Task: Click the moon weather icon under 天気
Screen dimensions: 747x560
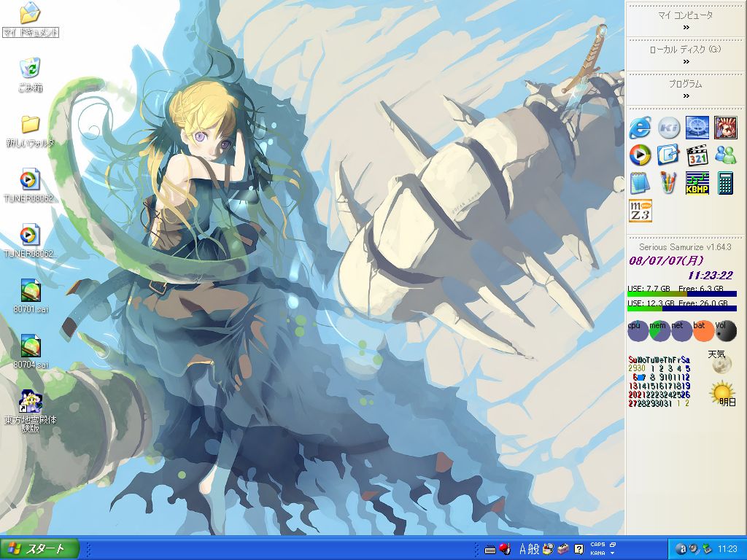Action: coord(721,365)
